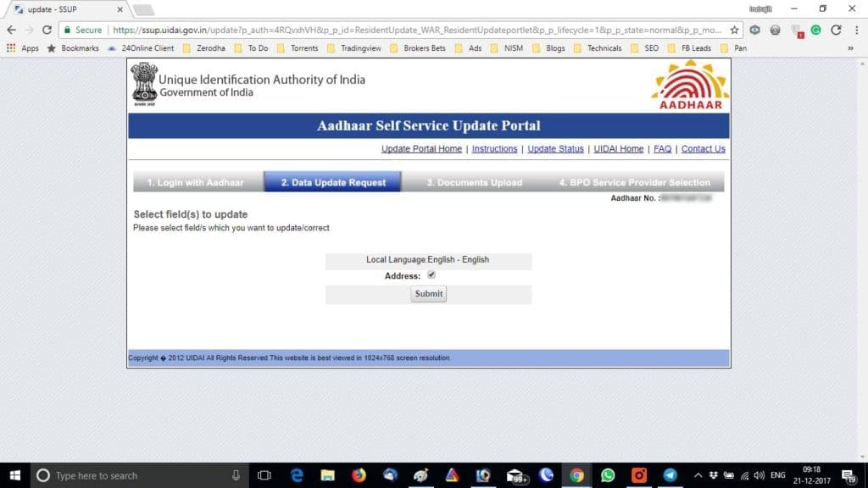
Task: Click the back arrow in the browser toolbar
Action: (x=11, y=28)
